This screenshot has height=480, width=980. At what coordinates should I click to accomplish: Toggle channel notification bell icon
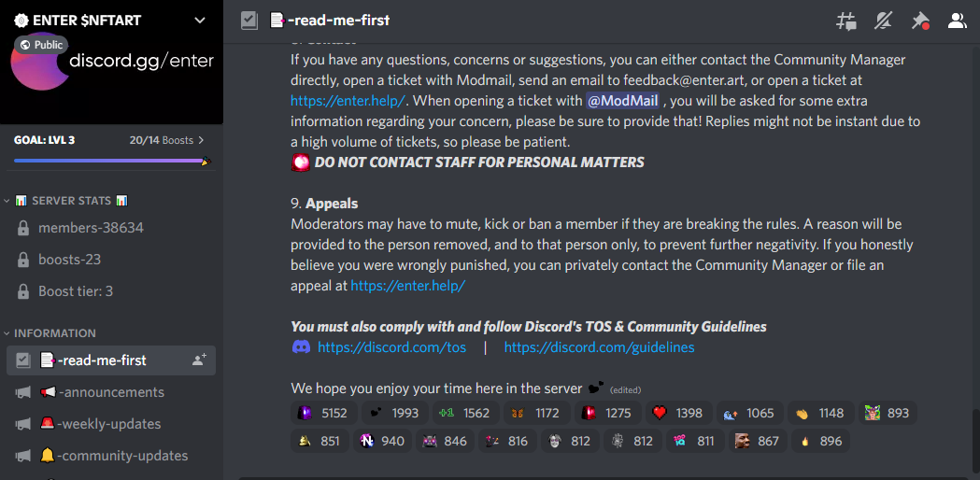click(x=883, y=21)
